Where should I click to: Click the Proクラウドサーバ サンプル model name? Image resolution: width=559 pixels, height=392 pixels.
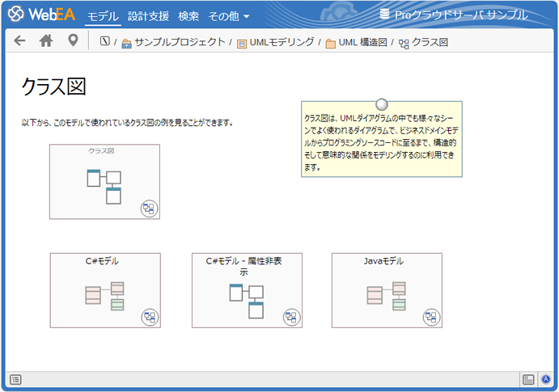pyautogui.click(x=461, y=15)
